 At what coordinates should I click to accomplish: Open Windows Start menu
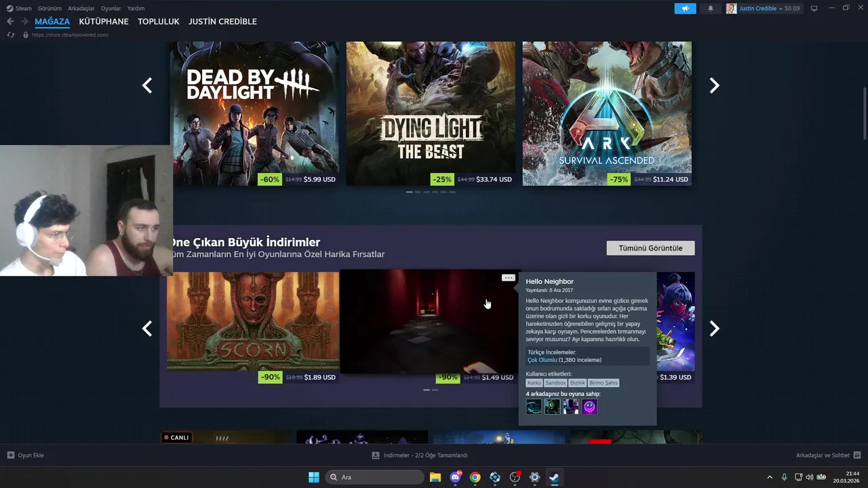click(314, 477)
